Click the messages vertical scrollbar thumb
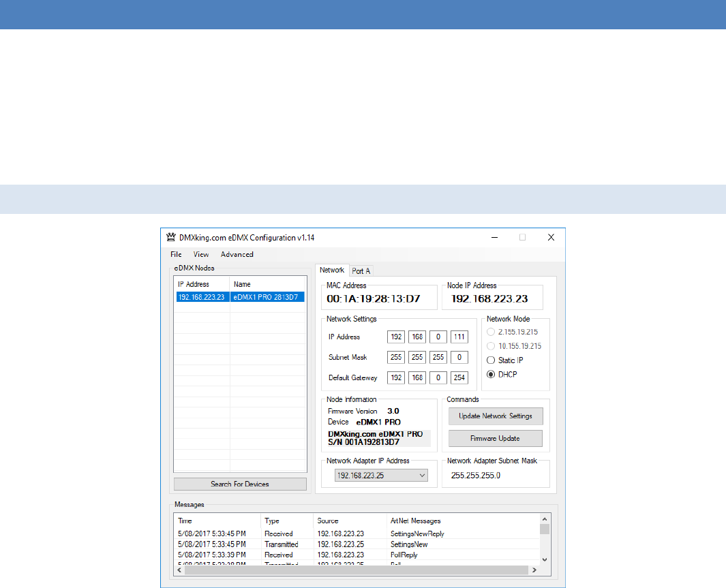 545,529
